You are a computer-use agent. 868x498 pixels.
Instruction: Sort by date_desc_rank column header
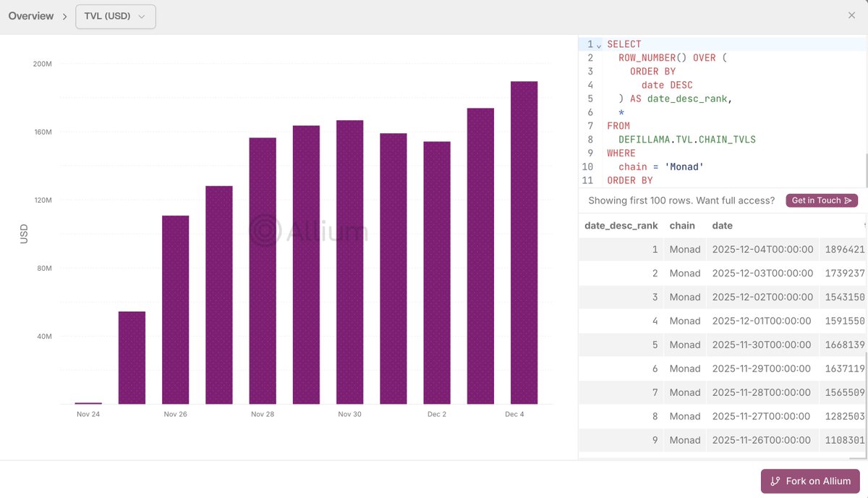pyautogui.click(x=621, y=225)
